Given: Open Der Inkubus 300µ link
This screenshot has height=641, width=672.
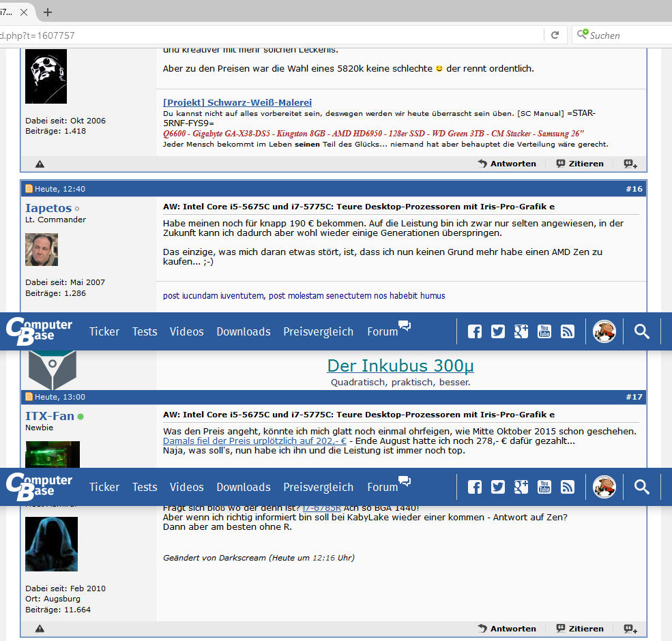Looking at the screenshot, I should click(x=400, y=366).
